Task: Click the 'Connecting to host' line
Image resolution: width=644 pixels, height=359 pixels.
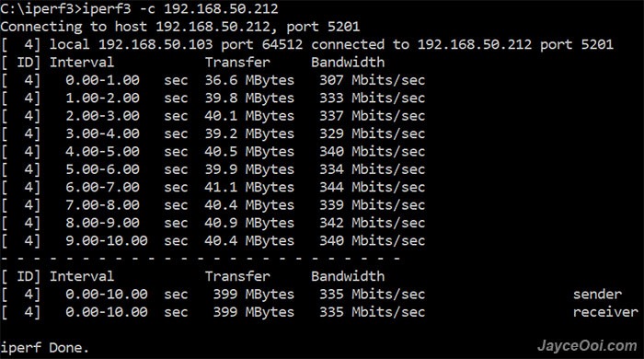Action: tap(180, 27)
